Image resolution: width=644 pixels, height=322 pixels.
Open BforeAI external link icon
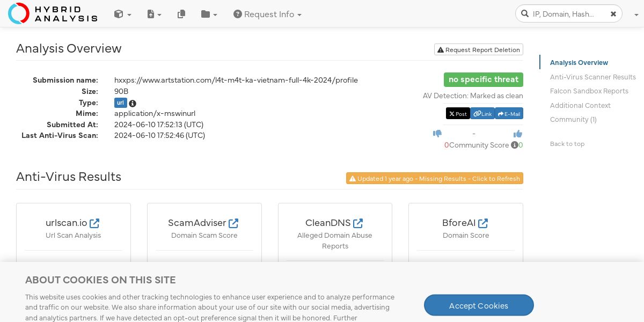(x=483, y=223)
